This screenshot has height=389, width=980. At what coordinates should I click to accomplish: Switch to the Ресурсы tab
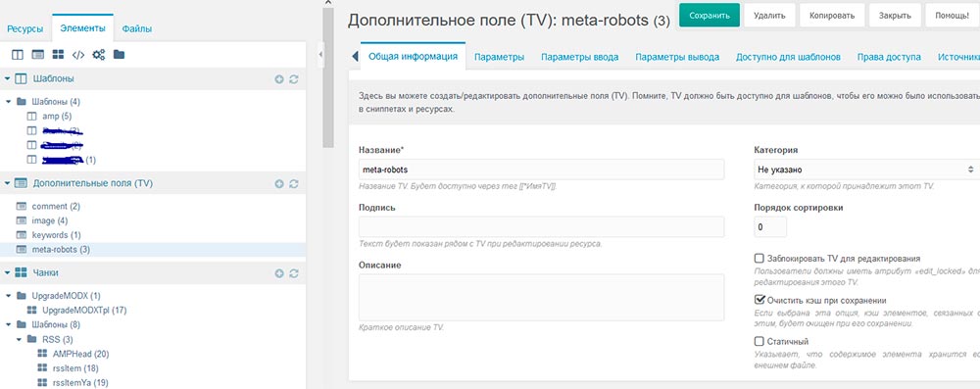click(x=25, y=28)
